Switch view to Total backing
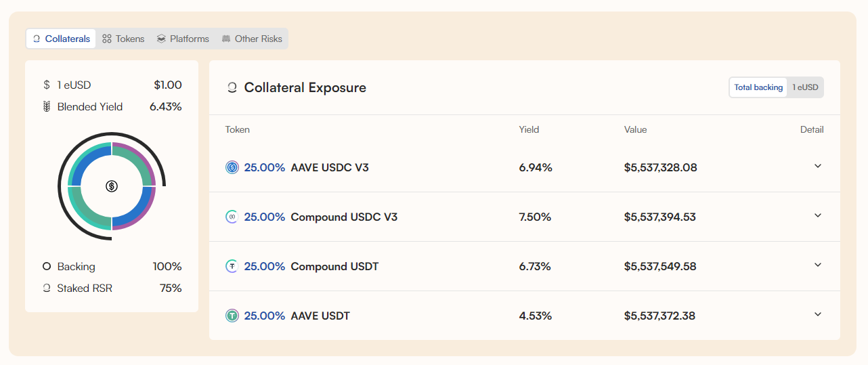Image resolution: width=868 pixels, height=365 pixels. coord(758,87)
